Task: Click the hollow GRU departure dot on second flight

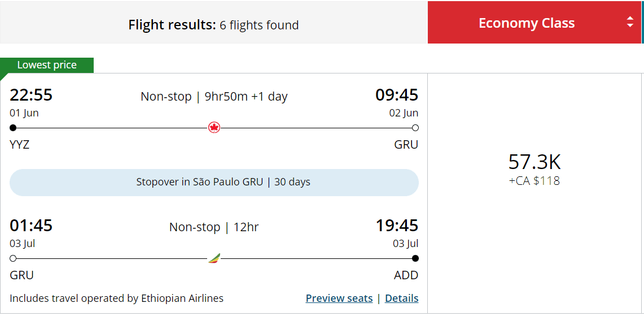Action: 13,258
